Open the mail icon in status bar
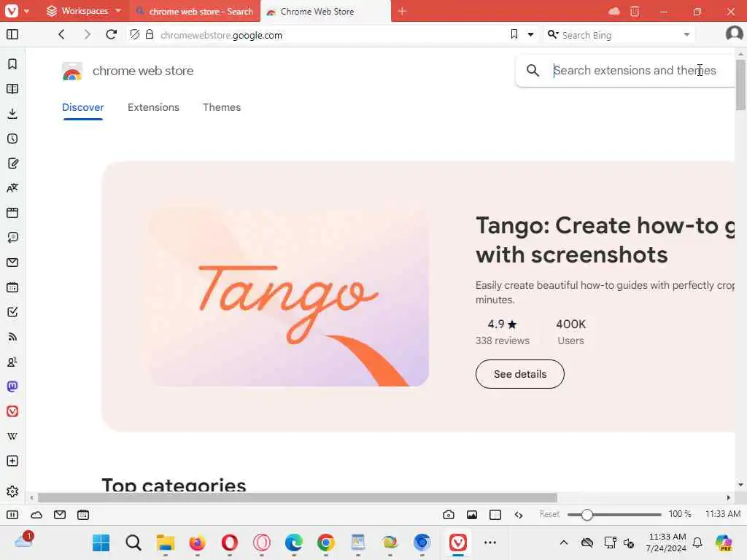 point(60,515)
